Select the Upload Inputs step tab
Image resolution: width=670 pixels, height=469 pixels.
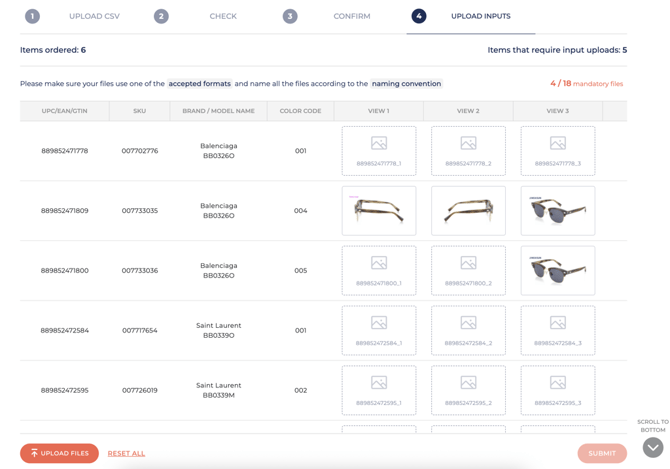tap(470, 16)
